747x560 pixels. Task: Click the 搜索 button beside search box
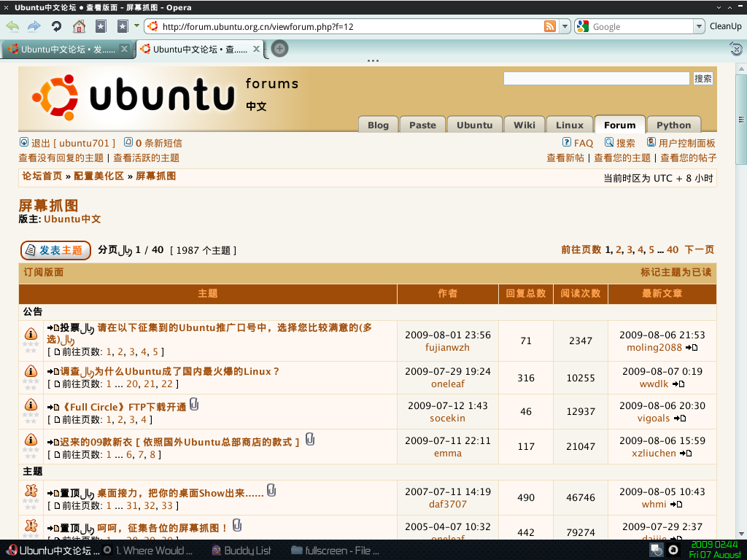pyautogui.click(x=703, y=79)
